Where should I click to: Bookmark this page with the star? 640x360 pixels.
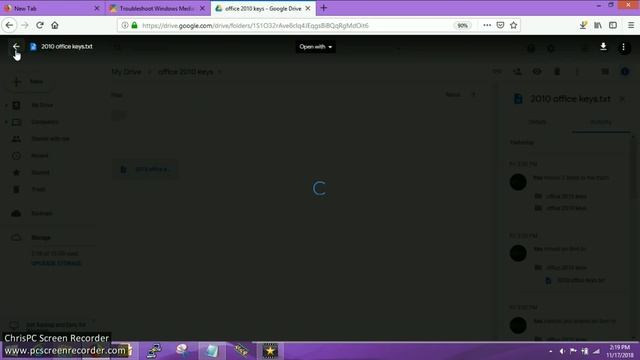[513, 25]
